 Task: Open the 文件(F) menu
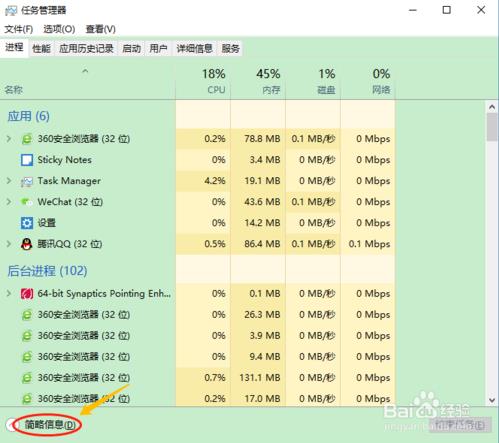tap(18, 29)
